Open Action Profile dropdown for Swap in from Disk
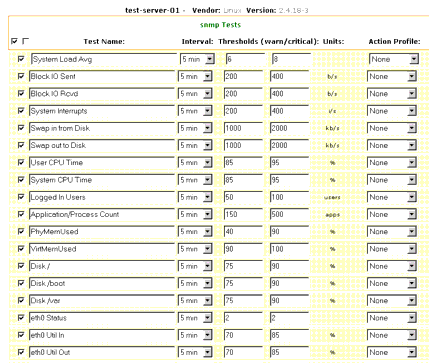 tap(392, 128)
